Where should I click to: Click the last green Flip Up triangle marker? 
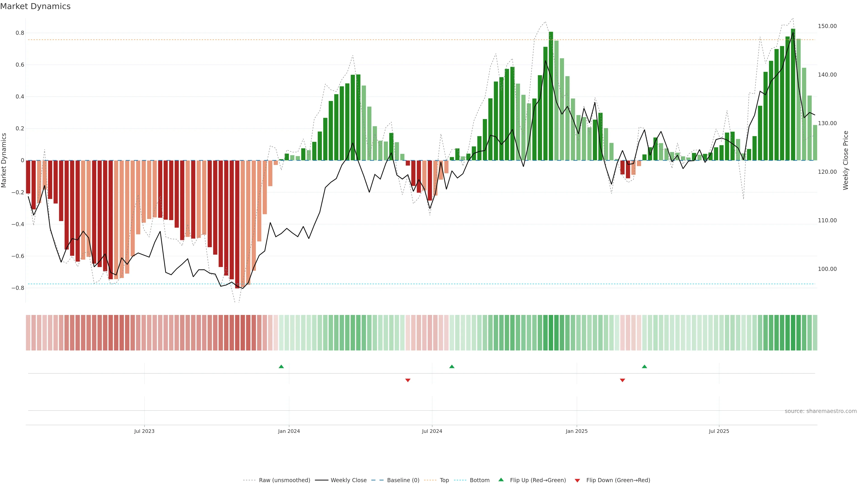(x=644, y=366)
